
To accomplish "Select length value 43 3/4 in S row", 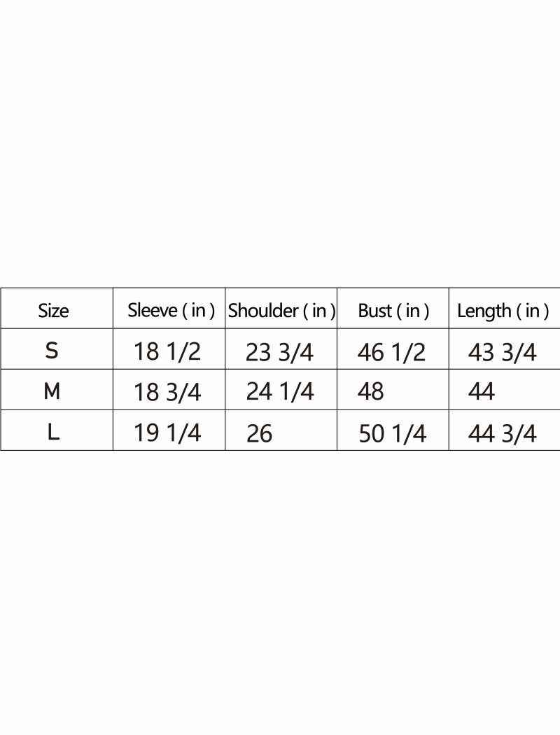I will (x=502, y=352).
